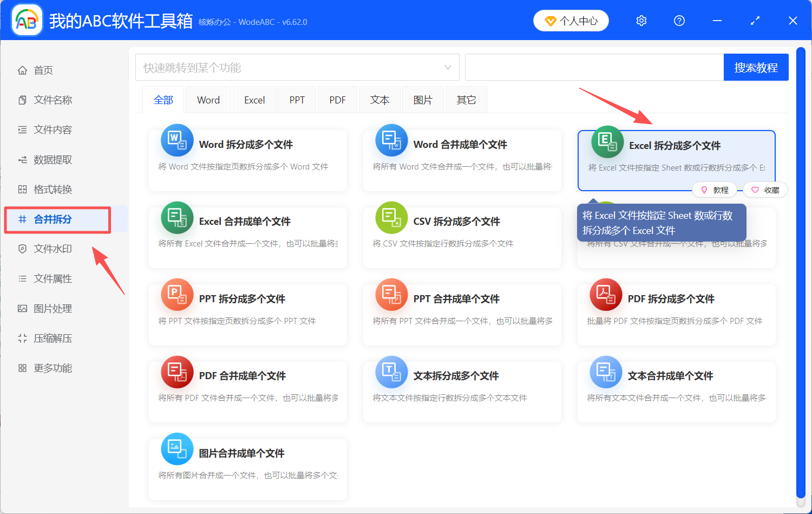Open the 文本拆分成多个文件 tool
The image size is (812, 514).
click(x=461, y=375)
